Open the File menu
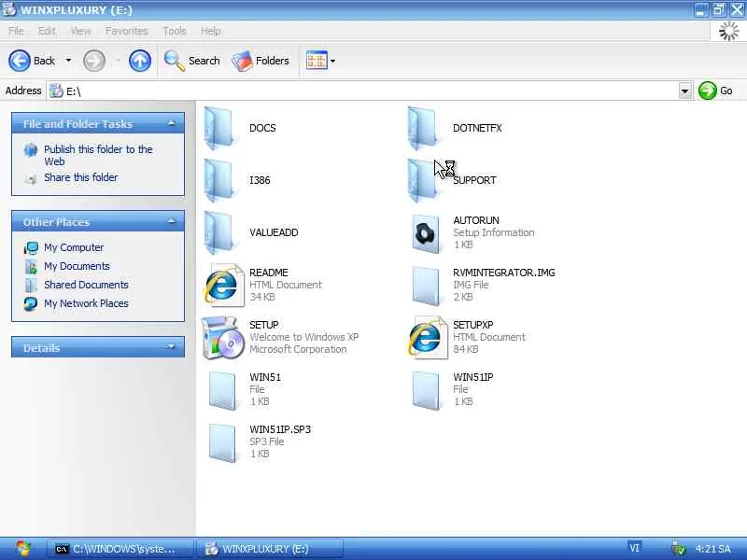Image resolution: width=747 pixels, height=560 pixels. pyautogui.click(x=16, y=32)
